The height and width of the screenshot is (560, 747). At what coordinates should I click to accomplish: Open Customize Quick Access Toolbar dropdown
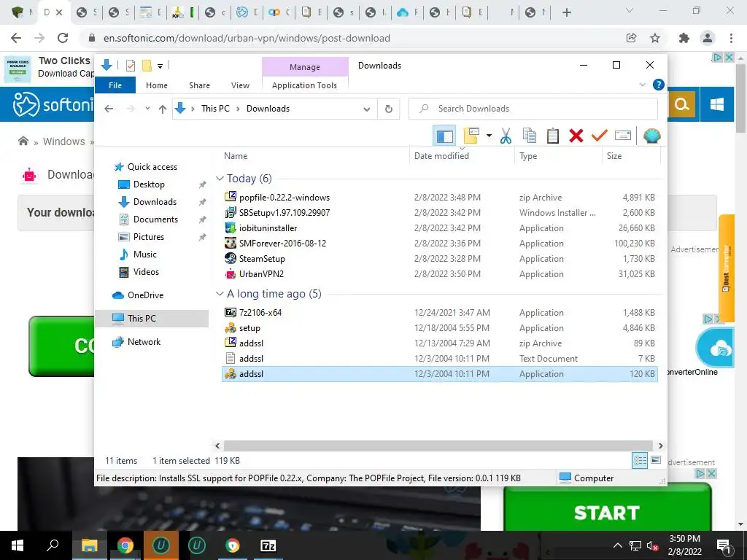coord(160,66)
